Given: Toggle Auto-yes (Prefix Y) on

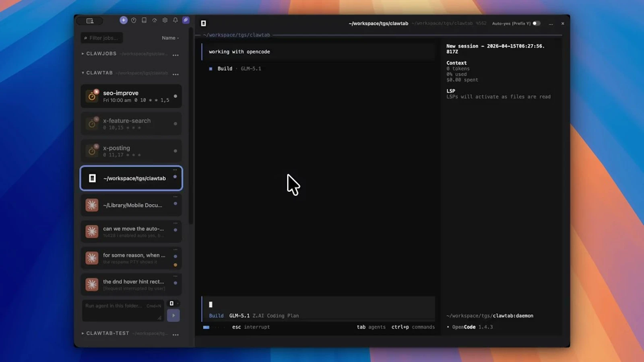Looking at the screenshot, I should pyautogui.click(x=537, y=23).
